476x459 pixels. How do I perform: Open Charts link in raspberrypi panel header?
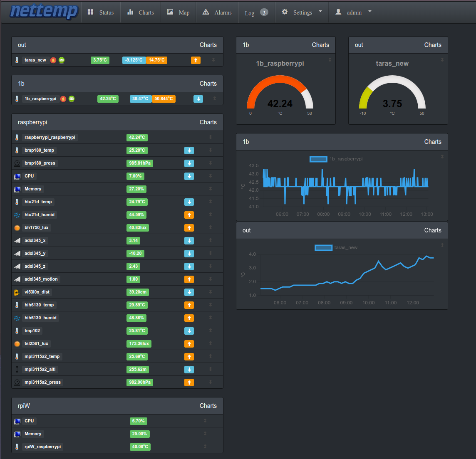click(208, 122)
